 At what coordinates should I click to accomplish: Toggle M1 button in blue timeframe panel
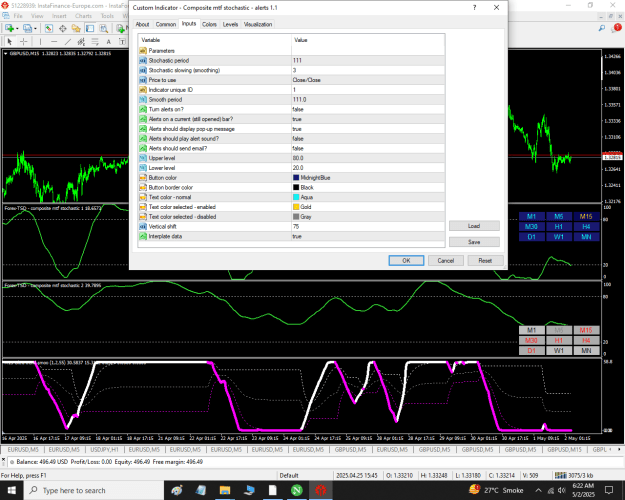(x=531, y=217)
